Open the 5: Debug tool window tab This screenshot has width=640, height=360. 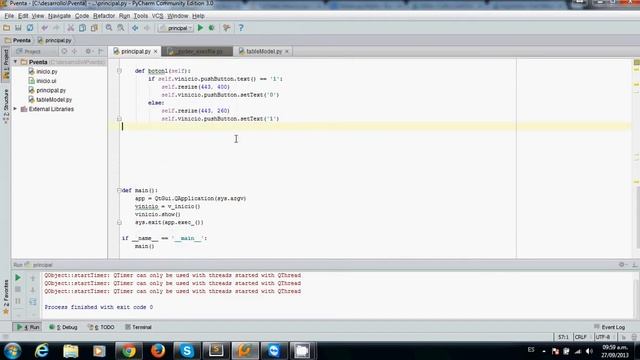(x=63, y=327)
